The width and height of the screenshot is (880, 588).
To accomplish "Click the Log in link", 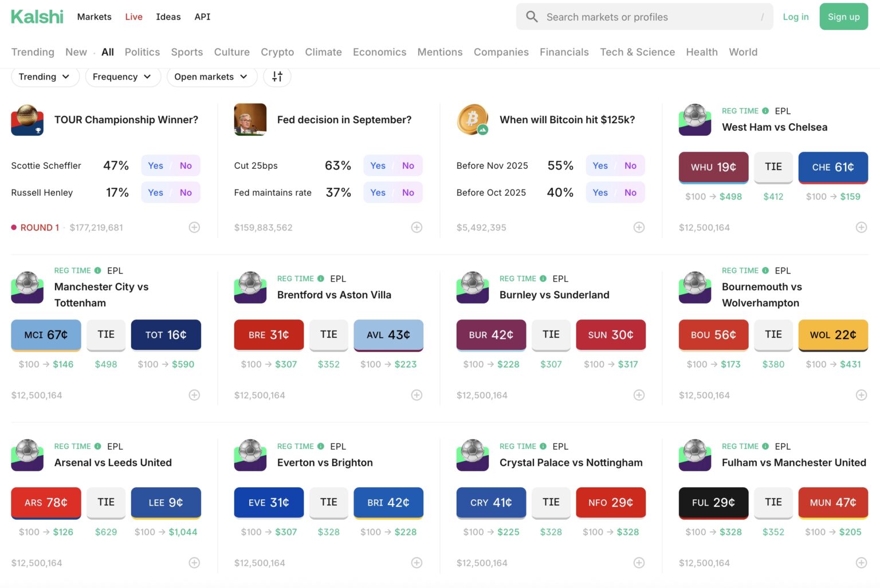I will click(795, 17).
